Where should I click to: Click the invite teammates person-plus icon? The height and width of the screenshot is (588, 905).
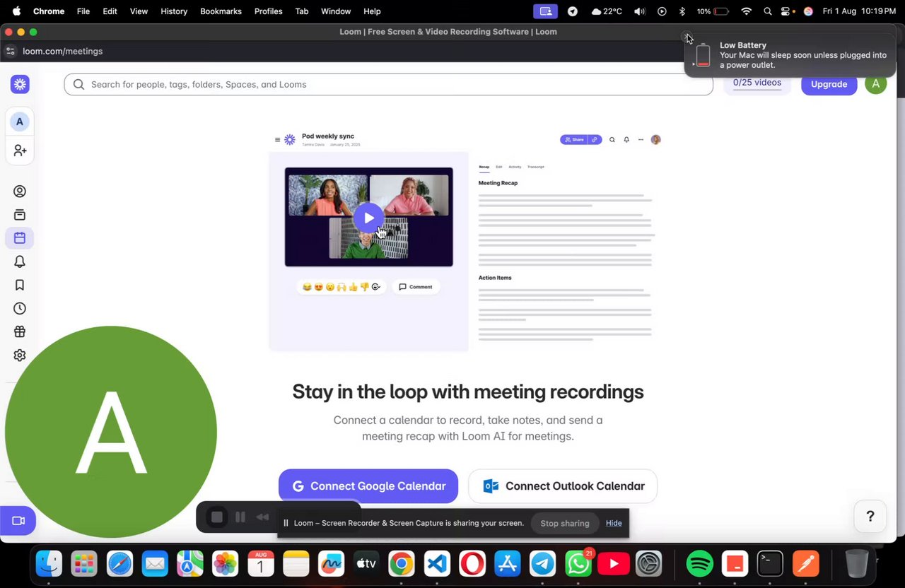coord(20,151)
